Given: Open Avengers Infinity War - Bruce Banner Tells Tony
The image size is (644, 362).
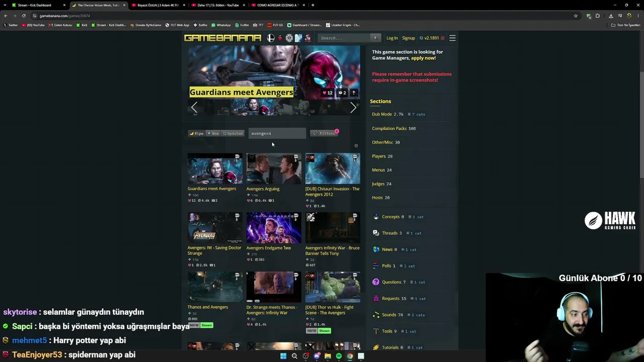Looking at the screenshot, I should tap(333, 250).
